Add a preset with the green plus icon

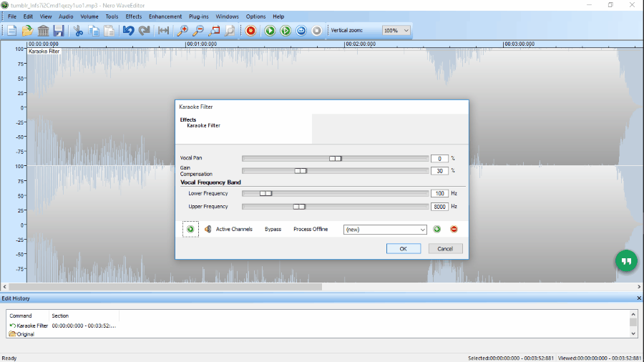(x=437, y=229)
